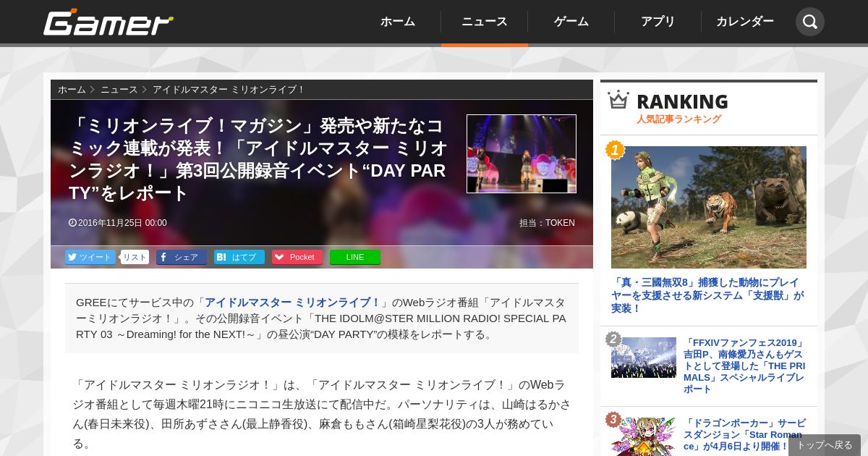Open the FFXIVファンフェス2019 report link

744,366
